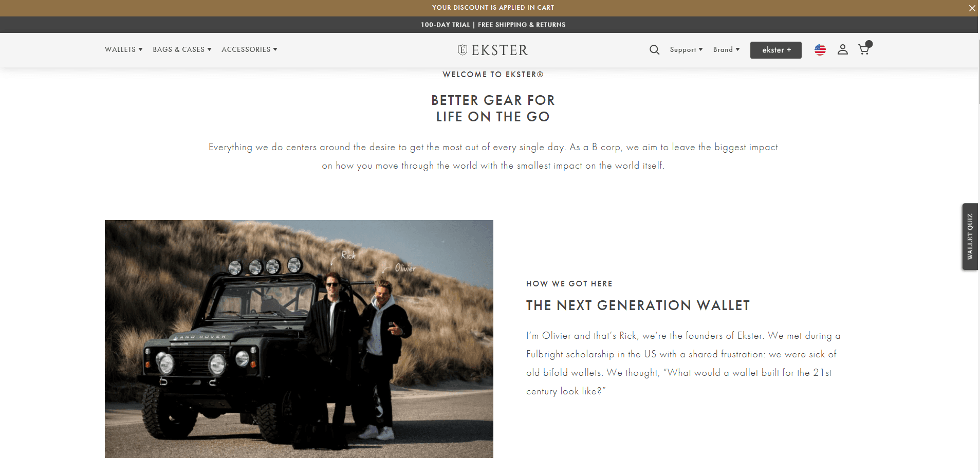Expand the Bags & Cases dropdown
Image resolution: width=980 pixels, height=472 pixels.
pyautogui.click(x=182, y=49)
